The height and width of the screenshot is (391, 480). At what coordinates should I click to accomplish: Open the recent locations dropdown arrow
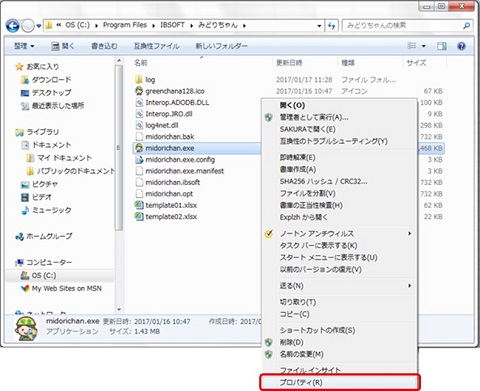39,26
